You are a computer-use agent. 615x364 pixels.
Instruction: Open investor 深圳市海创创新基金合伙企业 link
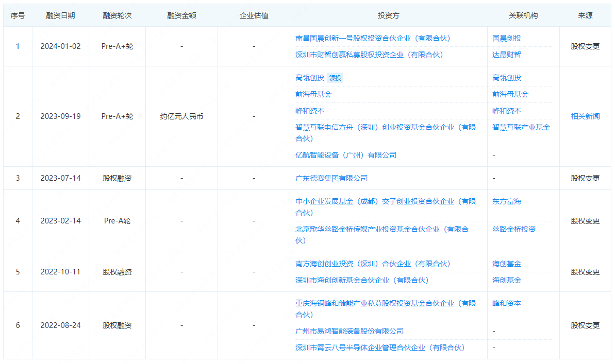pos(362,280)
